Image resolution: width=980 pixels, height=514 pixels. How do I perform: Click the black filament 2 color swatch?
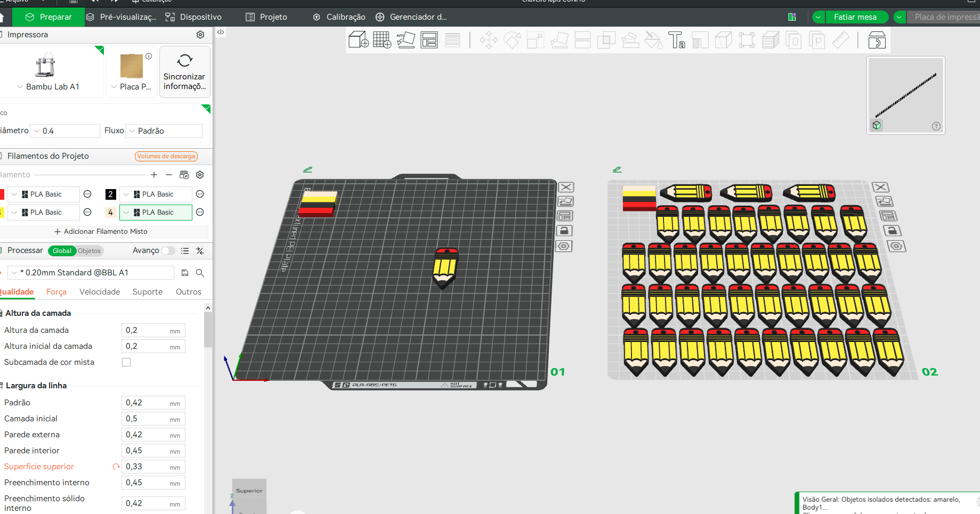coord(111,194)
